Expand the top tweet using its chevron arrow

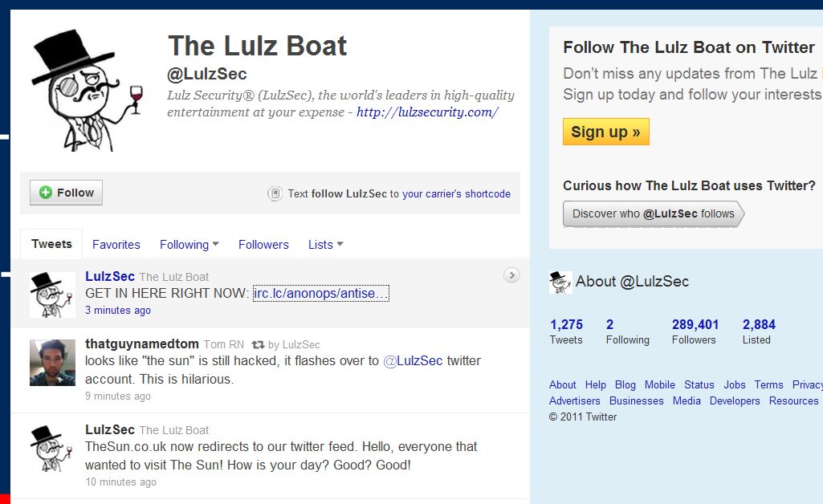click(511, 274)
